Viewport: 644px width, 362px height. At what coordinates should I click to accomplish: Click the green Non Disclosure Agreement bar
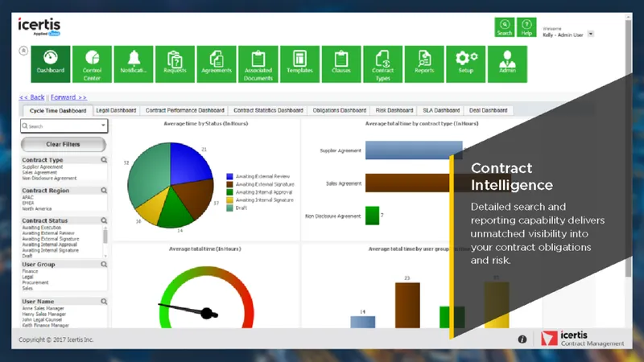(372, 216)
